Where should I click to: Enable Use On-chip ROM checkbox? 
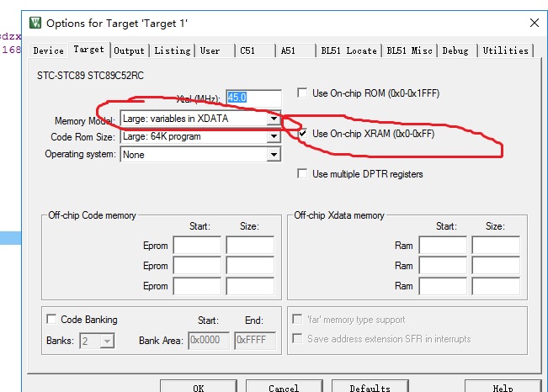302,93
